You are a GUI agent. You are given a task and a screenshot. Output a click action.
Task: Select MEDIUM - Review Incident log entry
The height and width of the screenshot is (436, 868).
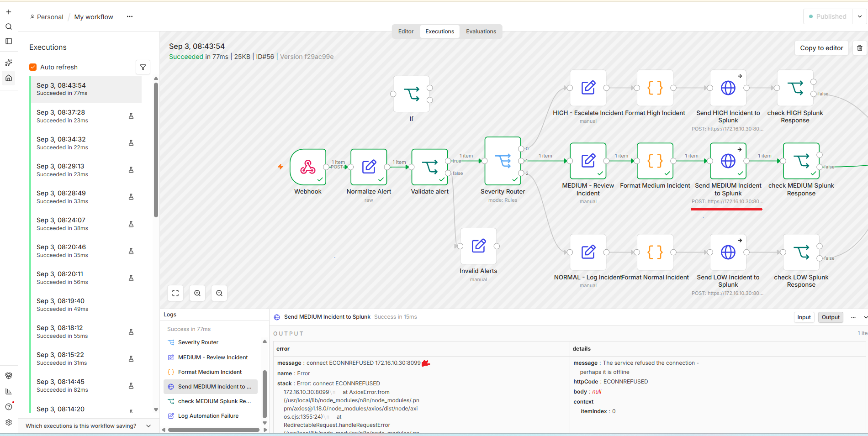[211, 357]
